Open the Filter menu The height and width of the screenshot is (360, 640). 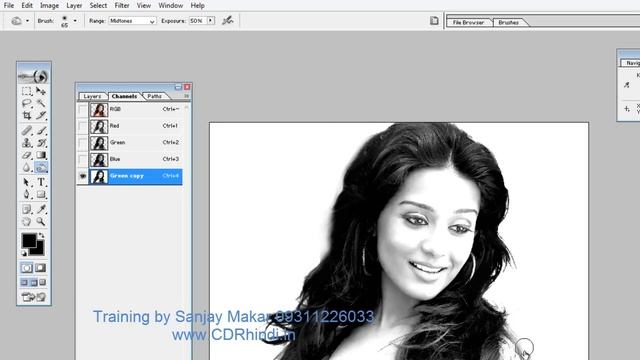[x=122, y=5]
